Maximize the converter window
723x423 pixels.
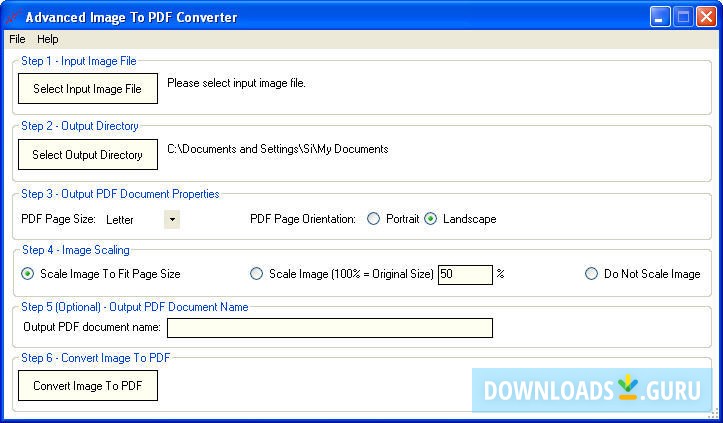pyautogui.click(x=683, y=17)
